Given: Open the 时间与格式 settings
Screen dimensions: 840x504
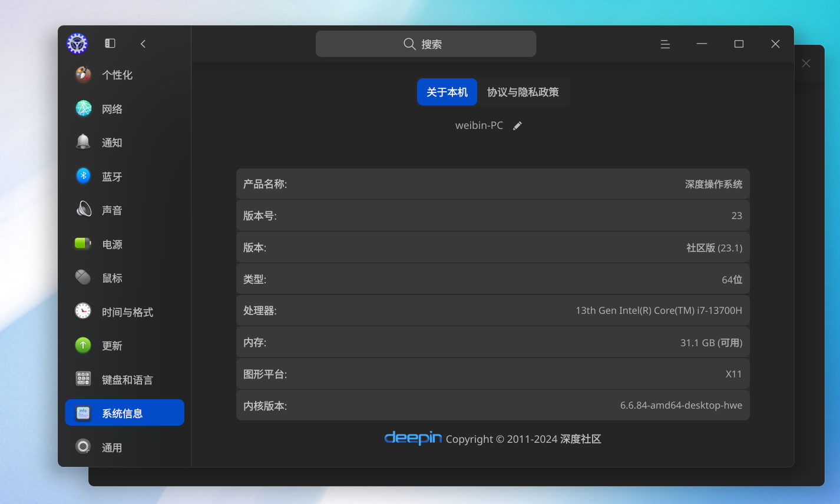Looking at the screenshot, I should (x=124, y=312).
